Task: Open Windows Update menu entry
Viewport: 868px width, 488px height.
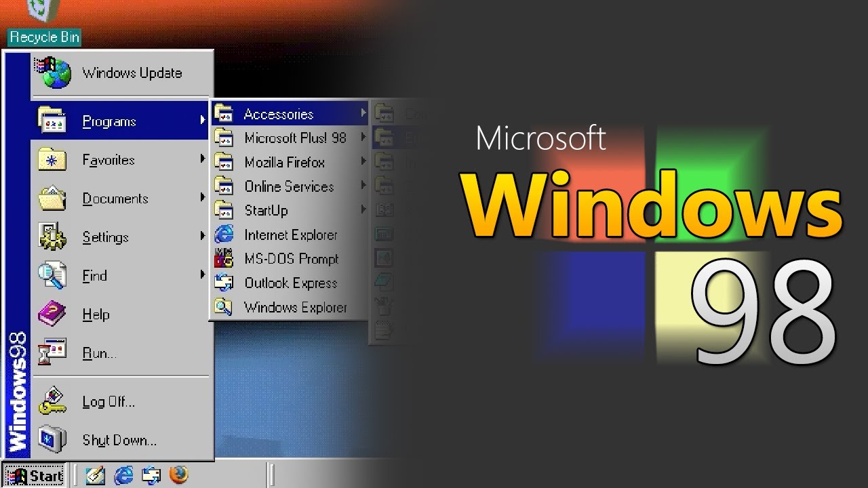Action: 121,73
